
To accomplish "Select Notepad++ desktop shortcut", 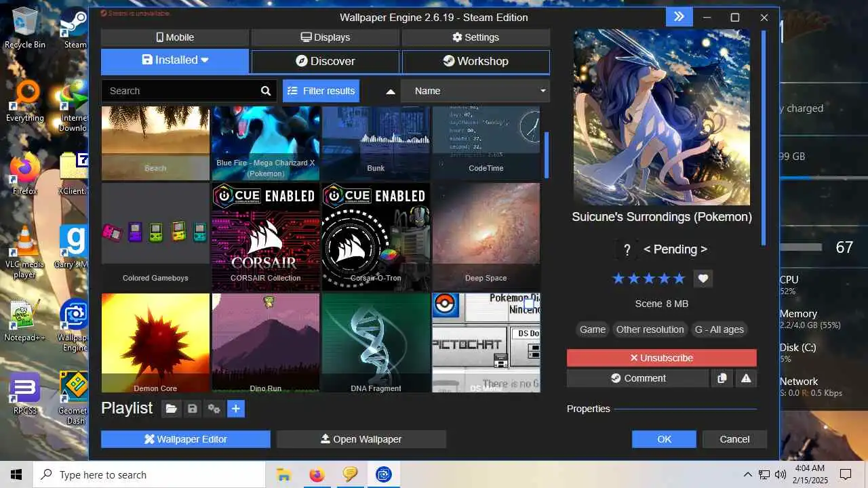I will click(x=25, y=321).
